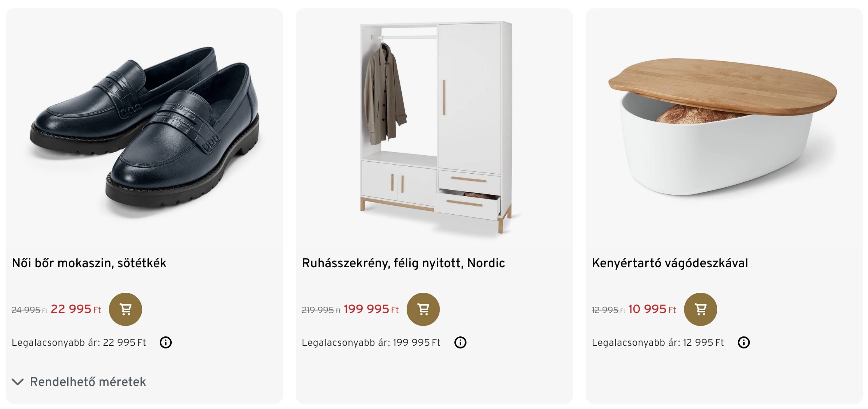
Task: Click the red 199 995 Ft sale price
Action: pos(371,309)
